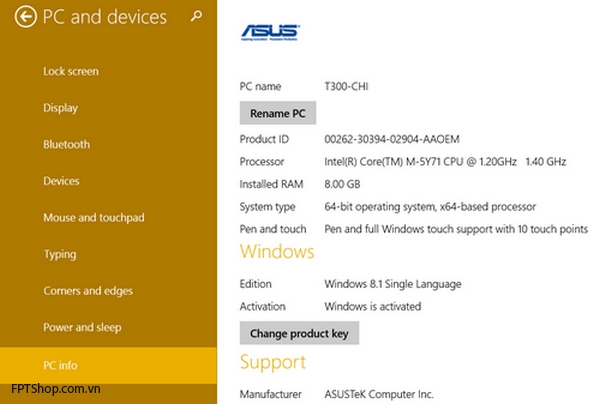Click the Product ID label
The height and width of the screenshot is (404, 600).
[x=264, y=139]
